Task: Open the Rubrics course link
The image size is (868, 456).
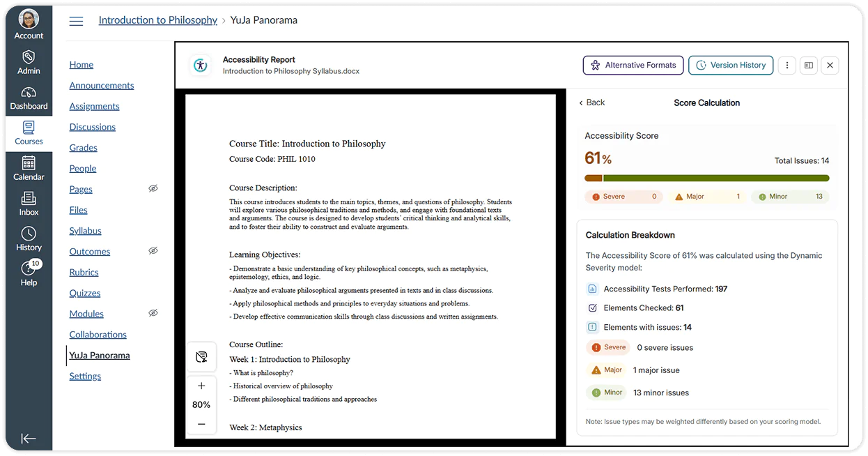Action: coord(84,273)
